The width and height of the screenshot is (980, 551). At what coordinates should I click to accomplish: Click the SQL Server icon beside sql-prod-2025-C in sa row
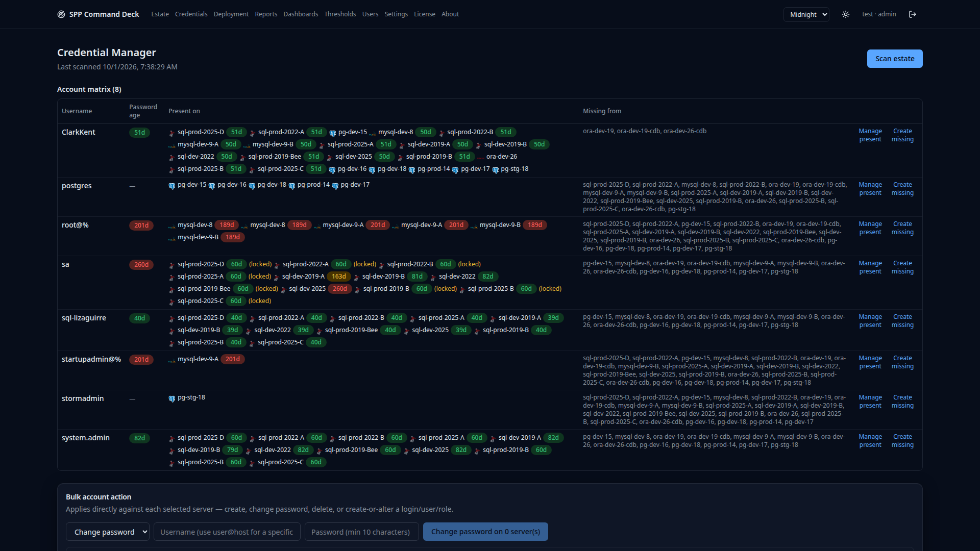172,302
